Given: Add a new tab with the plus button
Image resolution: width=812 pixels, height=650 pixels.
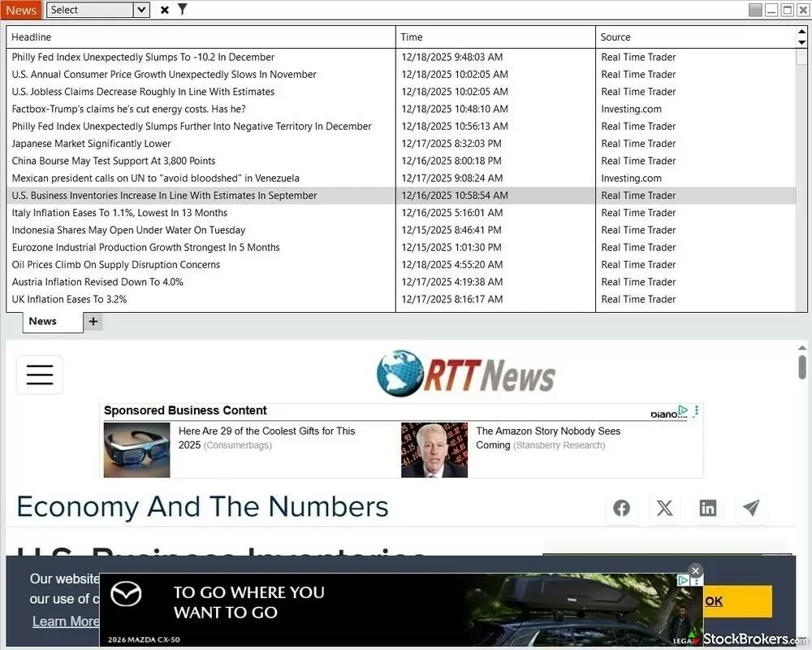Looking at the screenshot, I should click(93, 321).
